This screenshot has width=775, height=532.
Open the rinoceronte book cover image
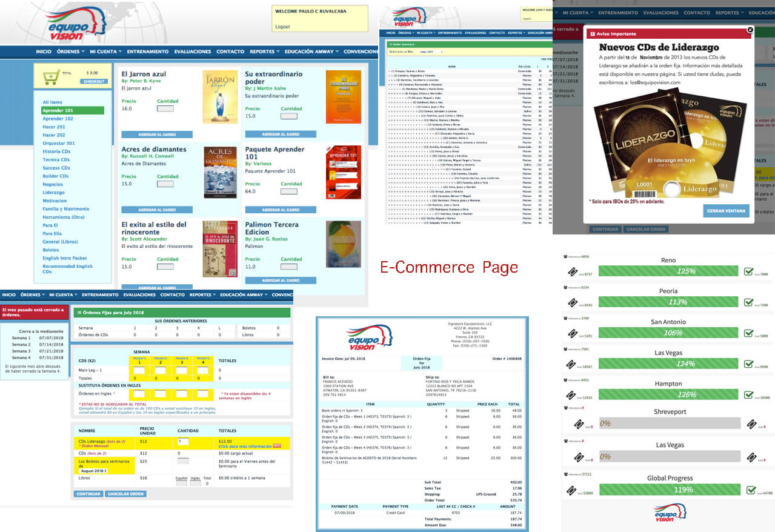220,248
